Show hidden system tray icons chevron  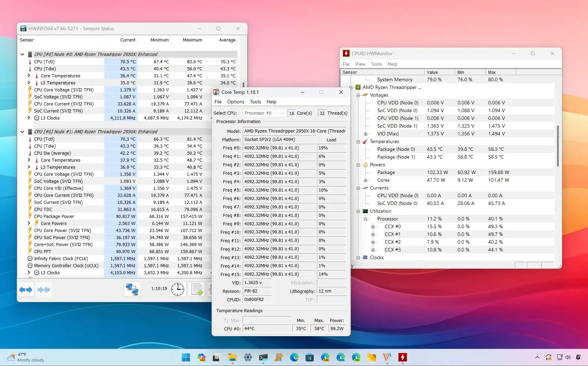tap(537, 358)
